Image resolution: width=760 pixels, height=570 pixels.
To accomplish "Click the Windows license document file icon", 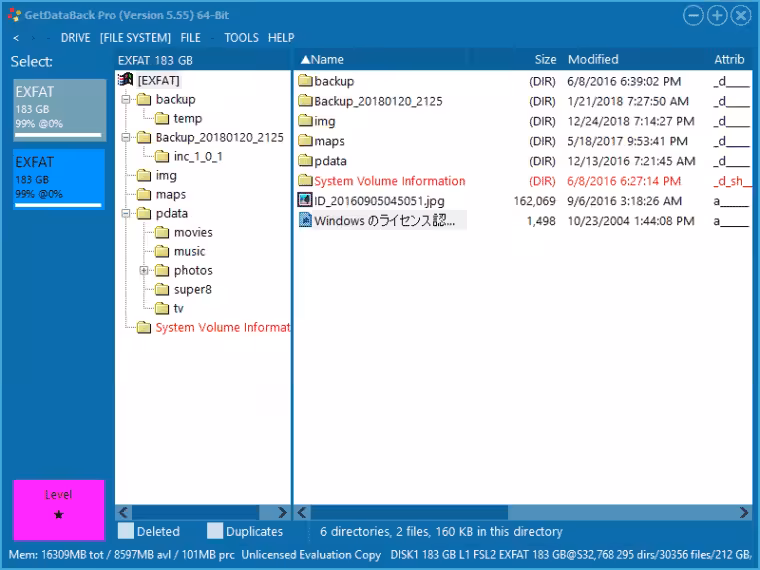I will (x=305, y=220).
